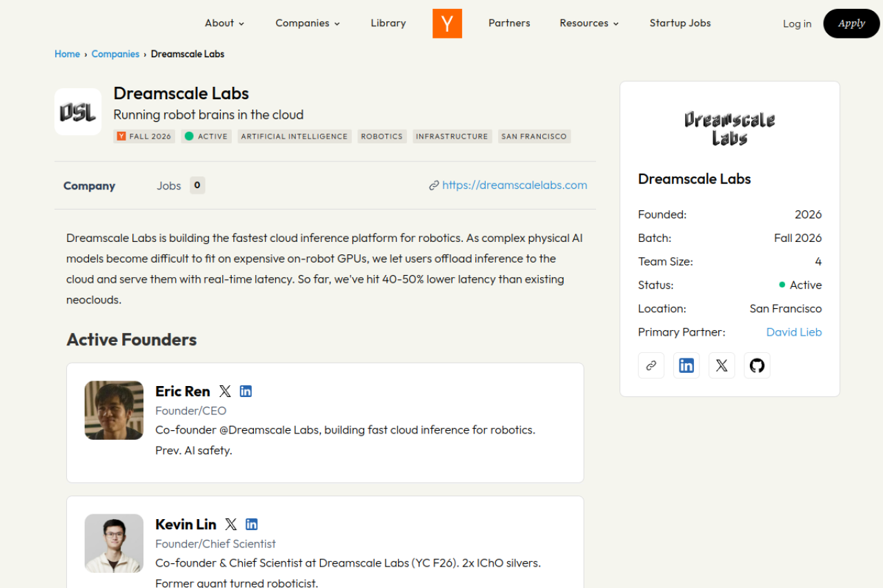Click the Dreamscale Labs sidebar logo image
The width and height of the screenshot is (883, 588).
click(730, 128)
